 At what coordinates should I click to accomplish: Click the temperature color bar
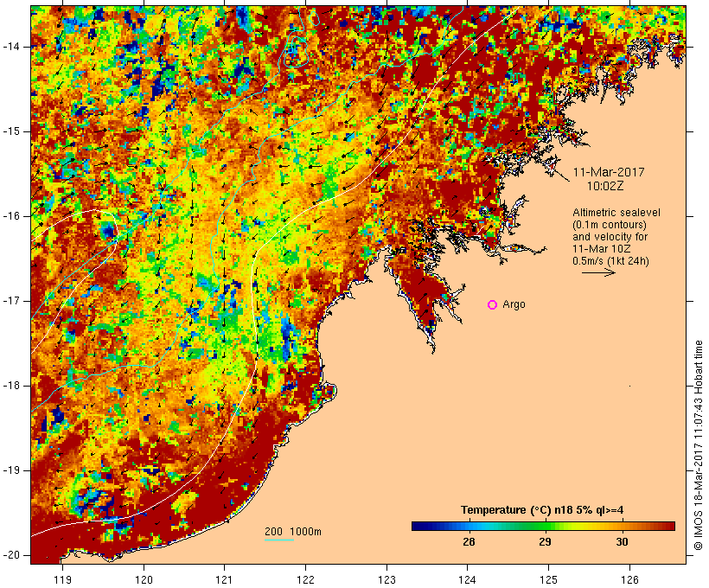pos(543,526)
